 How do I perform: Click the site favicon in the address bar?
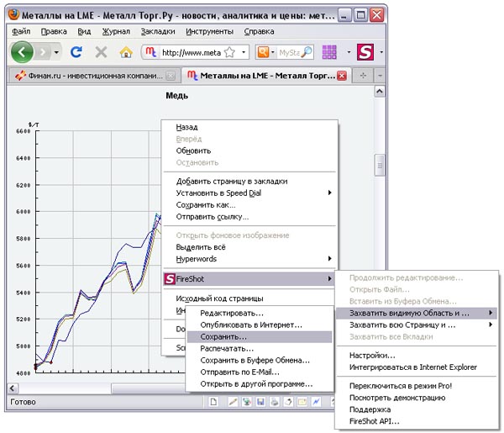(150, 52)
